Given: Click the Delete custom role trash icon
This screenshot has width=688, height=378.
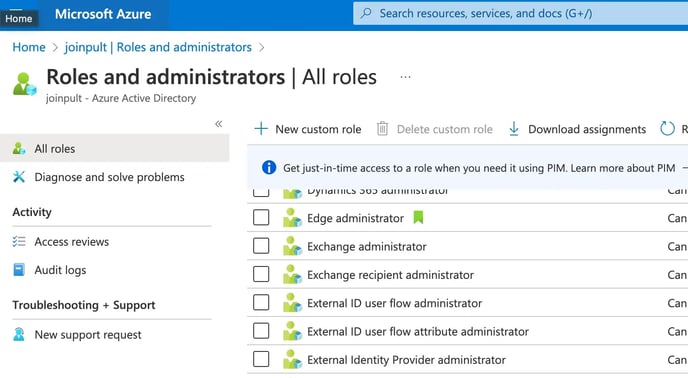Looking at the screenshot, I should pyautogui.click(x=383, y=129).
